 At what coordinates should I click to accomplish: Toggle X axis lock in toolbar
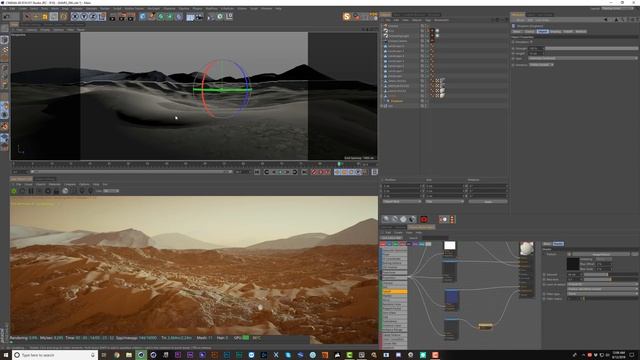tap(75, 17)
